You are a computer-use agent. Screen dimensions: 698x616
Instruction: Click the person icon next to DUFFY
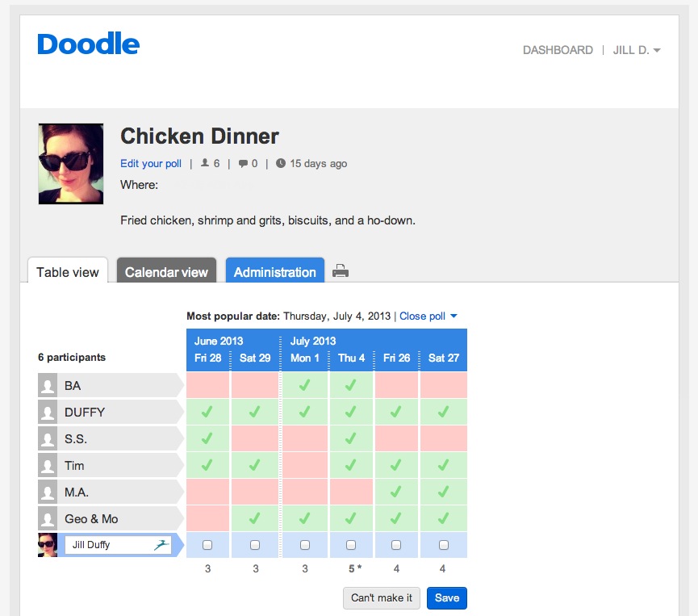pos(48,412)
